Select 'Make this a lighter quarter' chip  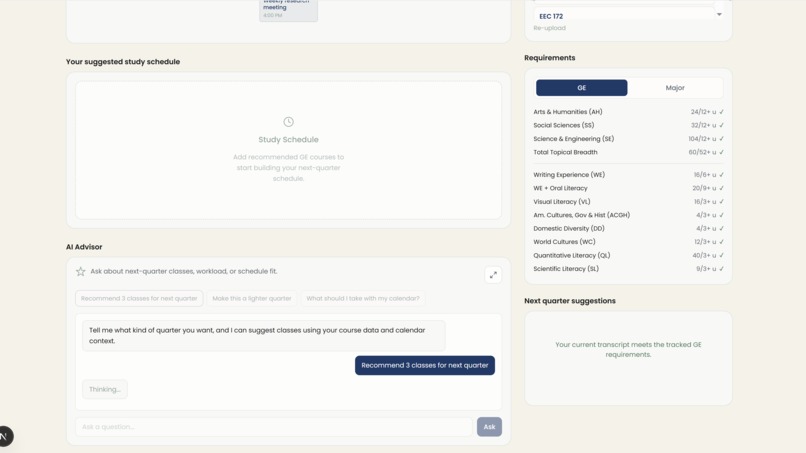[x=251, y=299]
